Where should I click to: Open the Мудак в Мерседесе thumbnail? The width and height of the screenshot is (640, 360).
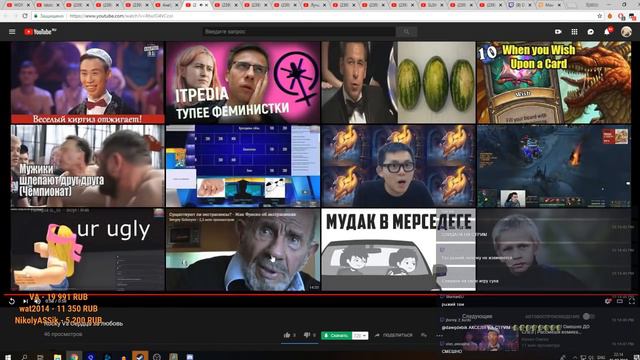(398, 250)
